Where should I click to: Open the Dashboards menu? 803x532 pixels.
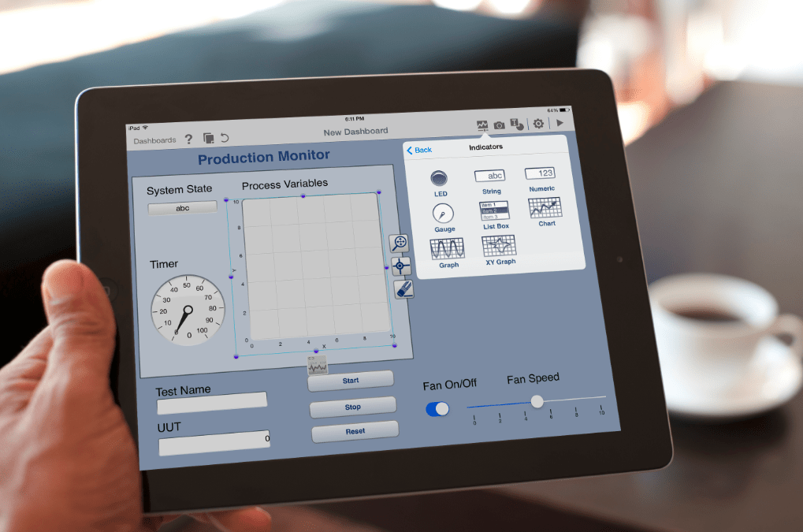click(x=154, y=139)
